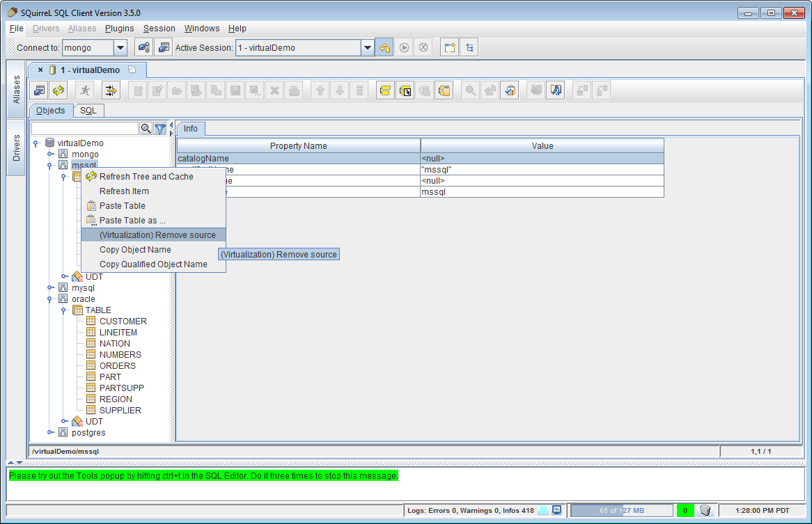The image size is (812, 524).
Task: Click the small window icon on virtualDemo tab
Action: click(132, 70)
